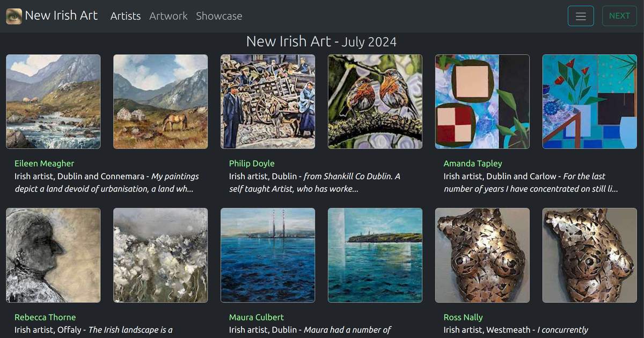Click the NEXT button
This screenshot has width=644, height=338.
click(x=619, y=16)
